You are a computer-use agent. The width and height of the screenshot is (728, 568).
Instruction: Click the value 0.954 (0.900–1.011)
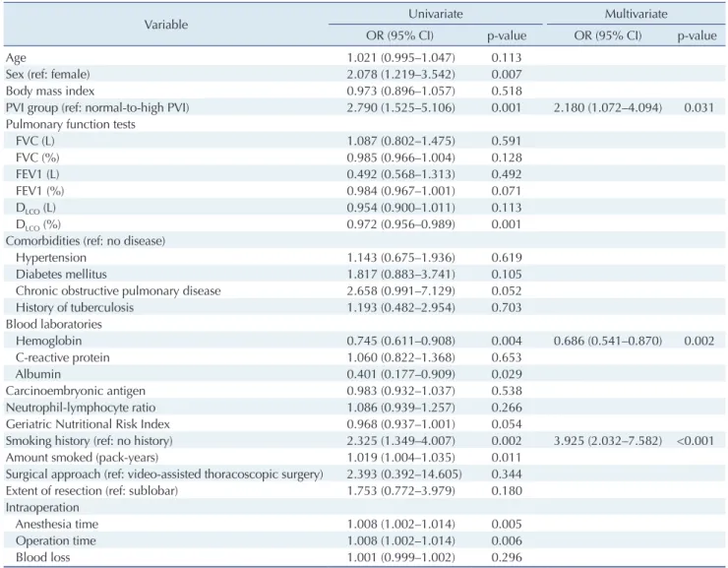point(401,208)
